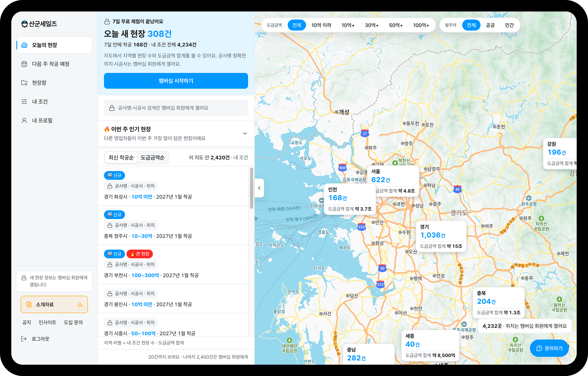The height and width of the screenshot is (376, 588).
Task: Click the calendar icon for 다음 주 착공 예정
Action: click(x=24, y=64)
